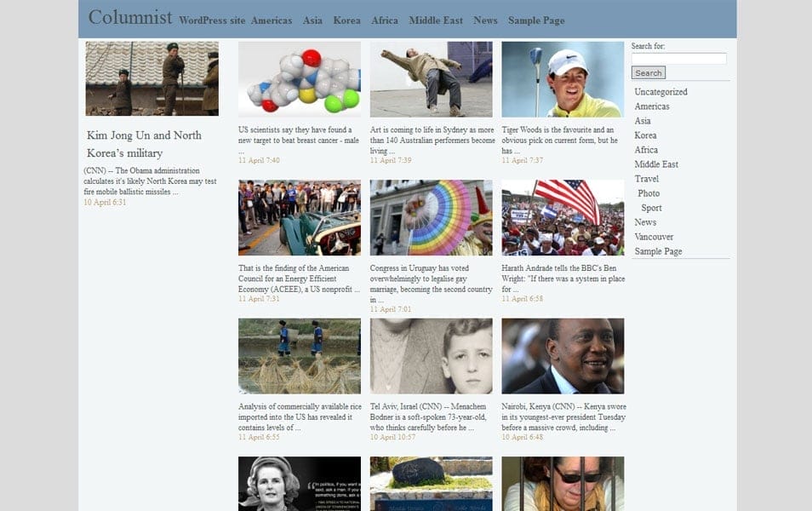
Task: Click inside the search text field
Action: click(678, 59)
